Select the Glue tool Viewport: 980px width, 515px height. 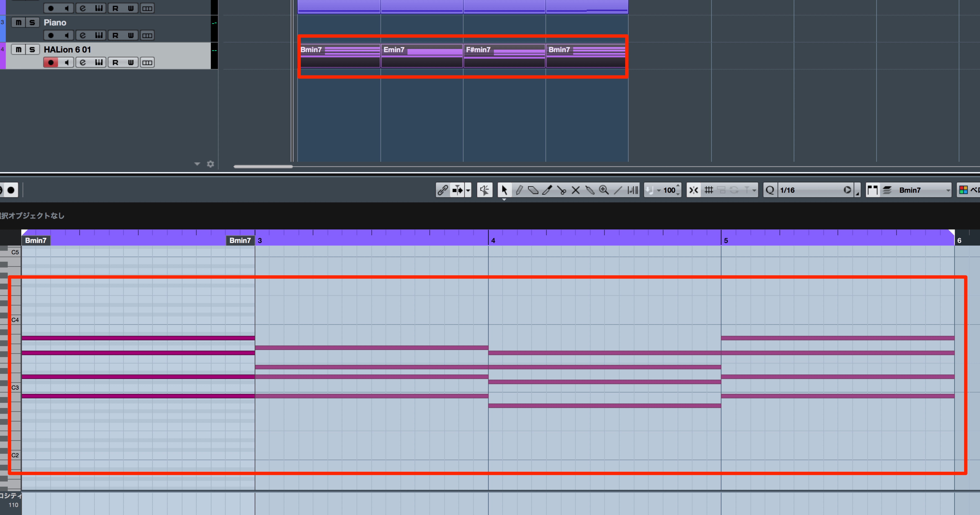coord(590,190)
